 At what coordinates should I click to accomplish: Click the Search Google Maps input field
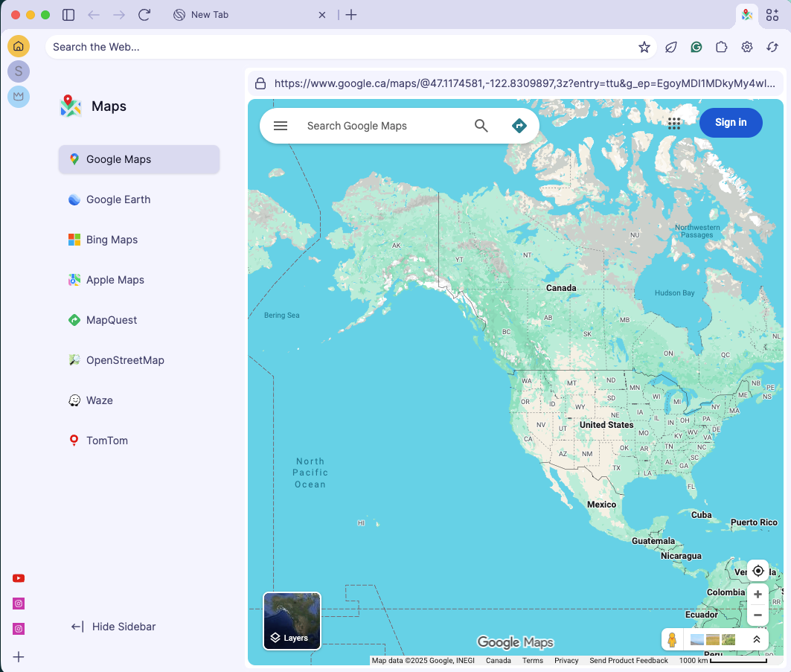pyautogui.click(x=383, y=126)
